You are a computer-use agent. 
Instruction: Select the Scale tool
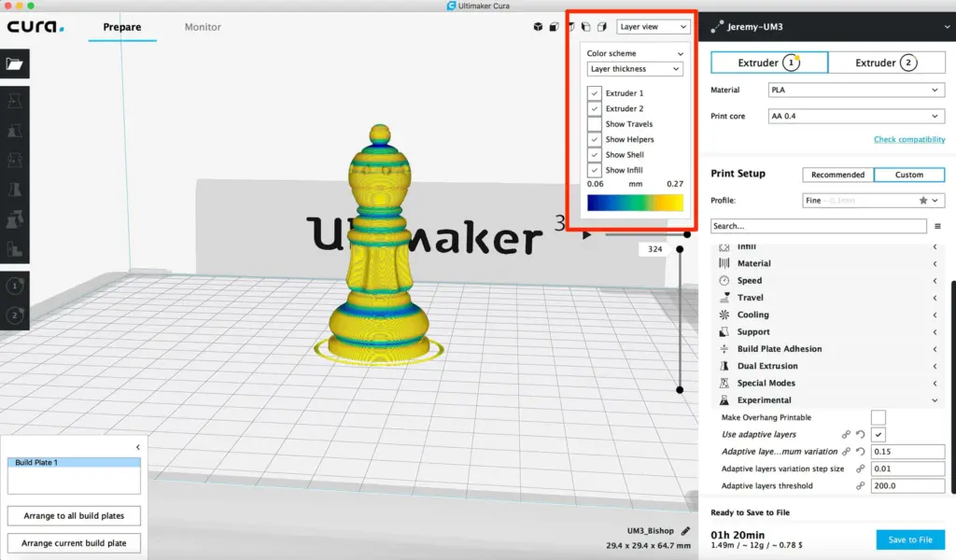pyautogui.click(x=12, y=131)
